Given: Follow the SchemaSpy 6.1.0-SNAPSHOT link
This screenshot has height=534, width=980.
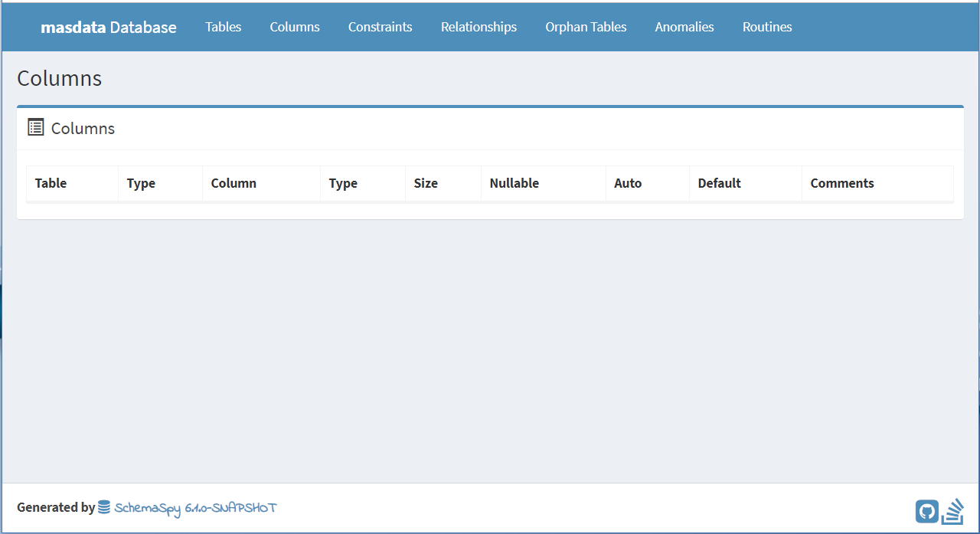Looking at the screenshot, I should (x=195, y=508).
